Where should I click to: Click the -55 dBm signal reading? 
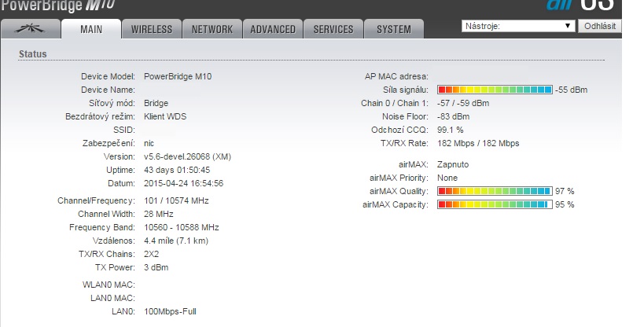[x=572, y=90]
